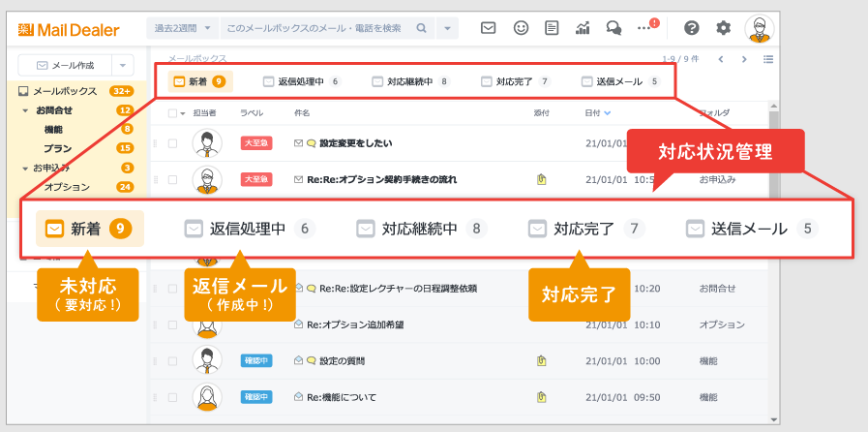Screen dimensions: 868x432
Task: Click the メール作成 button
Action: (66, 65)
